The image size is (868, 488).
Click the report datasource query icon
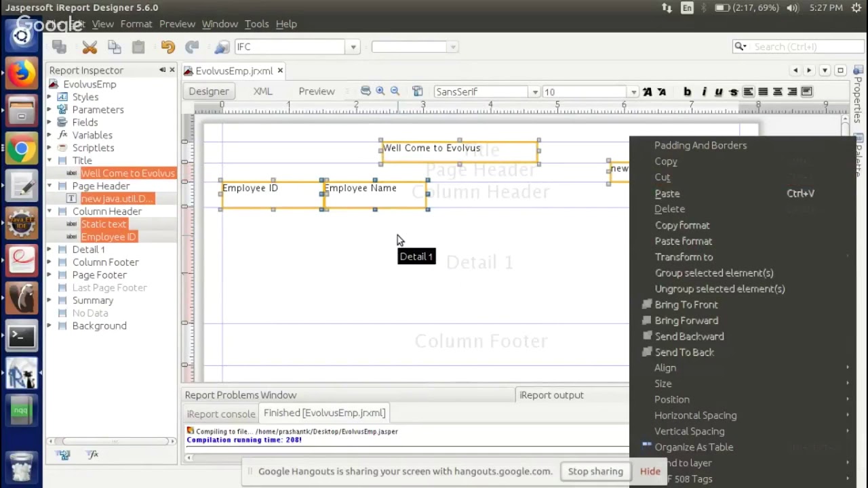tap(222, 47)
